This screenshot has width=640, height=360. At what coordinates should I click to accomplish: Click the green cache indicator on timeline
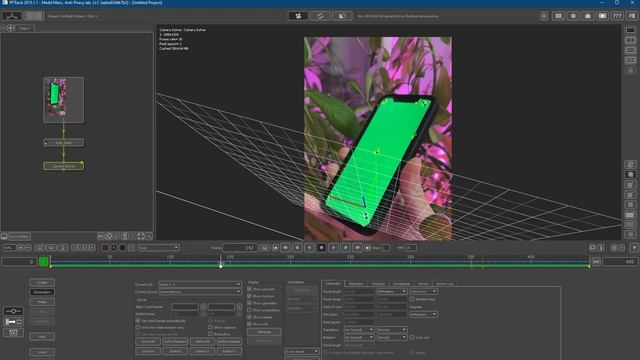pyautogui.click(x=44, y=262)
